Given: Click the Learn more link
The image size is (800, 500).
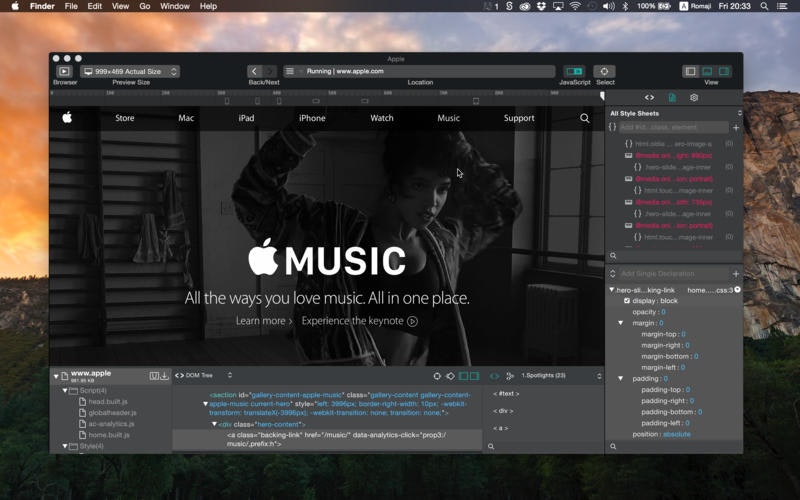Looking at the screenshot, I should 264,321.
